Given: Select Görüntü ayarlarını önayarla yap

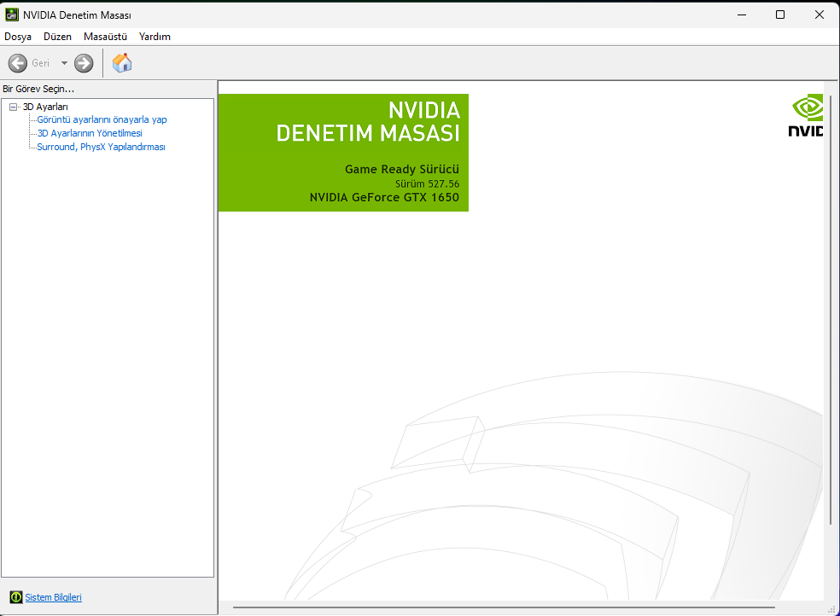Looking at the screenshot, I should pos(102,119).
